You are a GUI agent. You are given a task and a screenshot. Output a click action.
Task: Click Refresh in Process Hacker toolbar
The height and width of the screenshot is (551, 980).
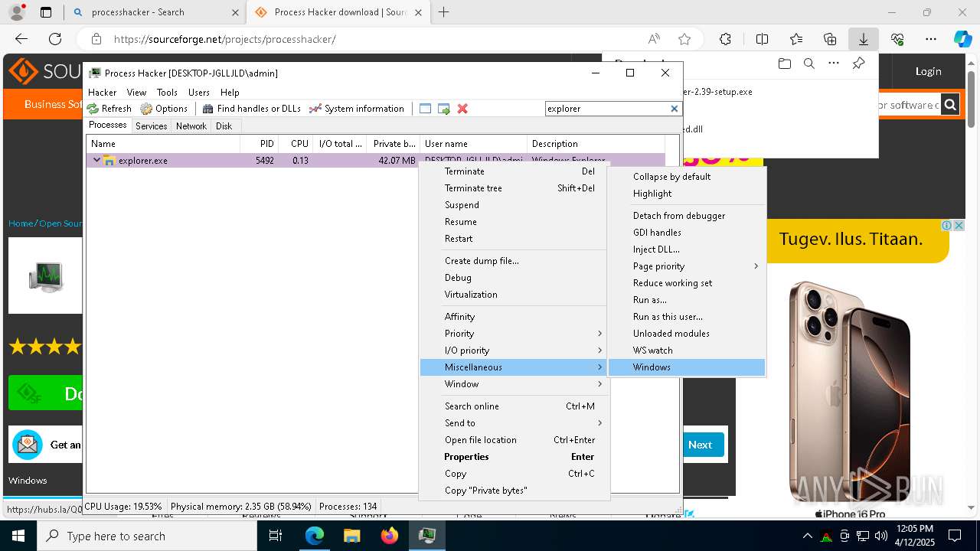point(109,109)
